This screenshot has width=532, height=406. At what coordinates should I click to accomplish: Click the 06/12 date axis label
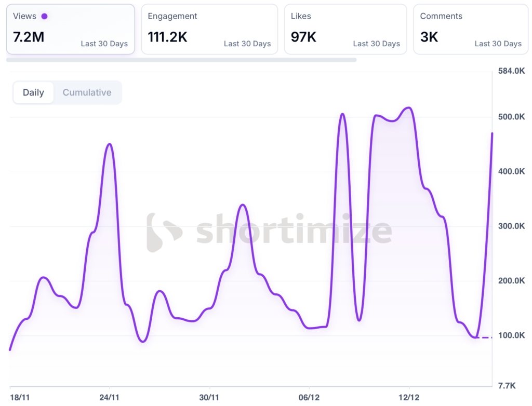pos(309,397)
